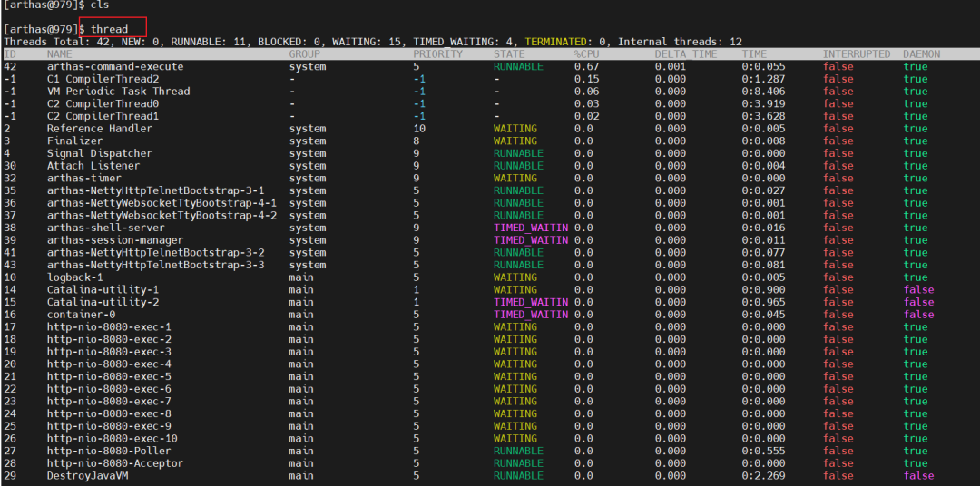Viewport: 980px width, 486px height.
Task: Select thread name Attach Listener
Action: pos(93,166)
